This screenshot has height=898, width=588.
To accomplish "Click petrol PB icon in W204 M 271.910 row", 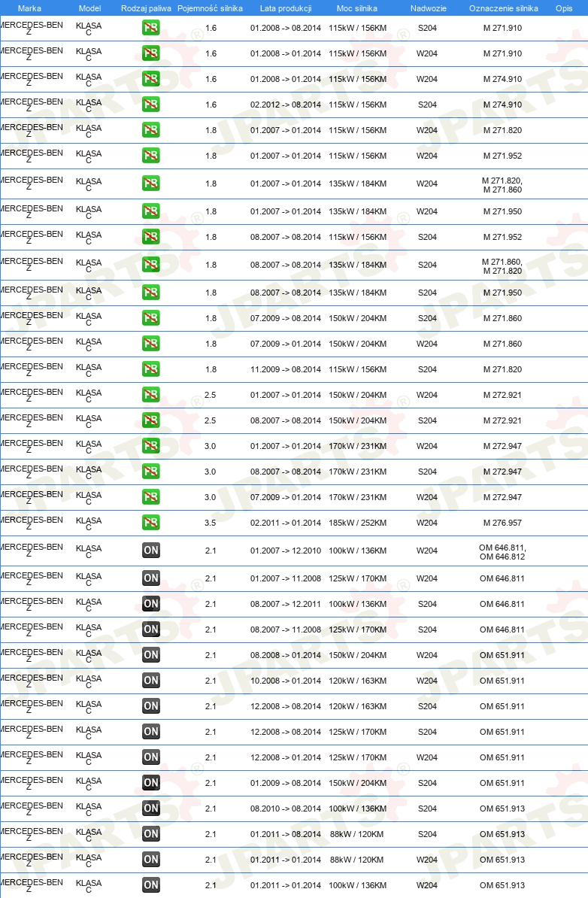I will click(150, 53).
